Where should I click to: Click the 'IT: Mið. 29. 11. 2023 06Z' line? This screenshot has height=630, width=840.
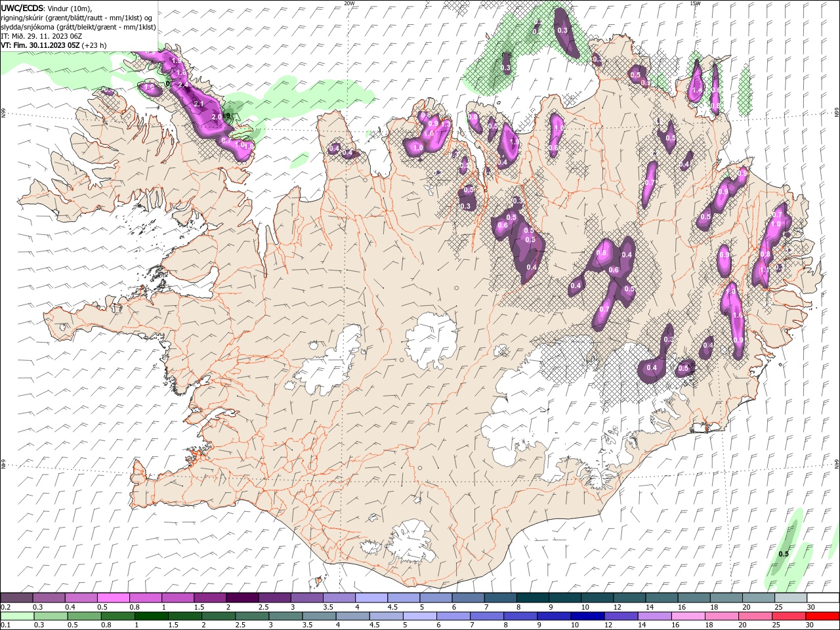tap(42, 36)
